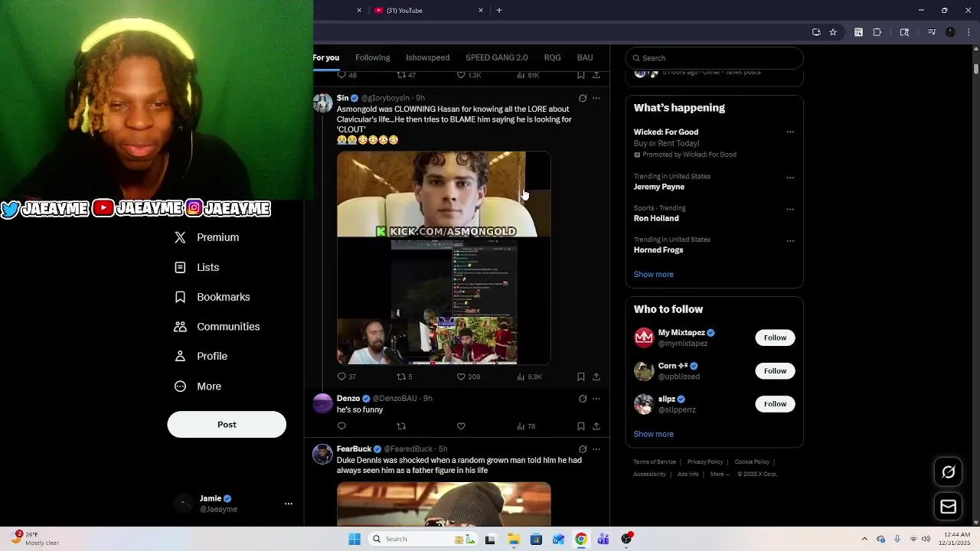Switch to the Following tab
980x551 pixels.
(373, 57)
